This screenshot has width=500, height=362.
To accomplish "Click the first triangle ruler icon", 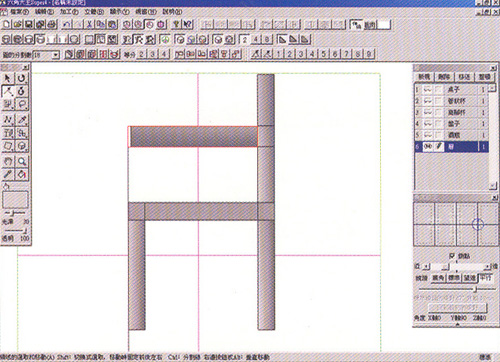I will (282, 40).
